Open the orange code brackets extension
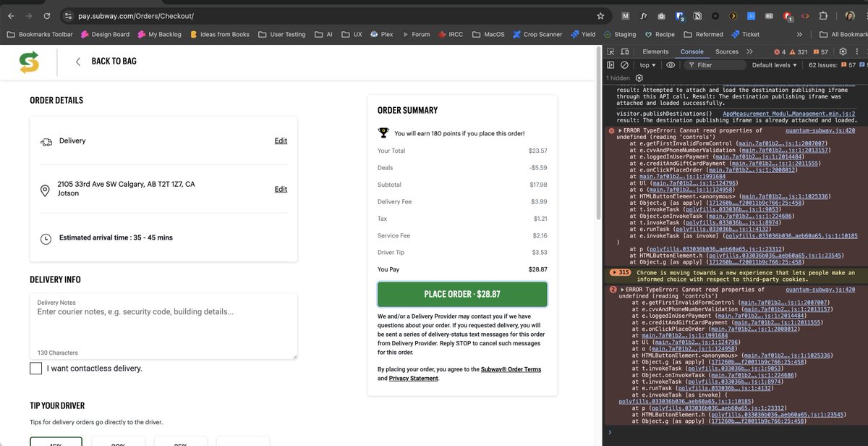 (x=805, y=15)
